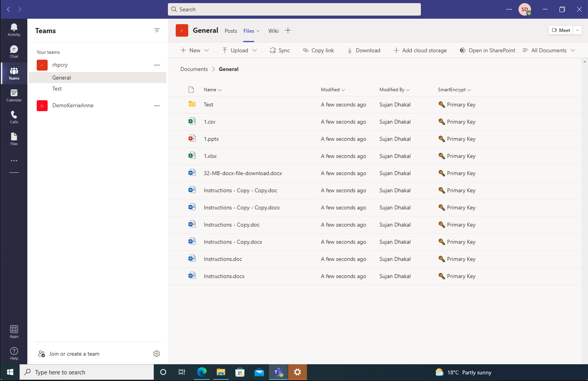Open more options for DemoKerrieAnne team
The height and width of the screenshot is (381, 588).
point(157,106)
